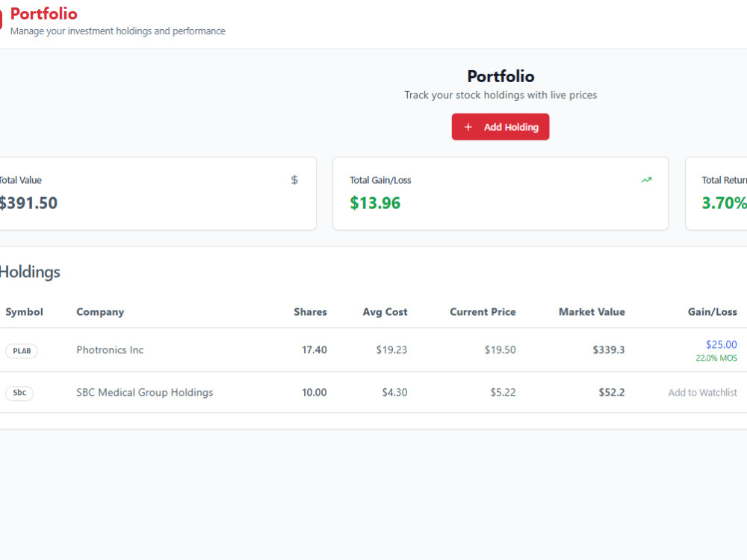The width and height of the screenshot is (747, 560).
Task: Click the Company column header
Action: coord(100,312)
